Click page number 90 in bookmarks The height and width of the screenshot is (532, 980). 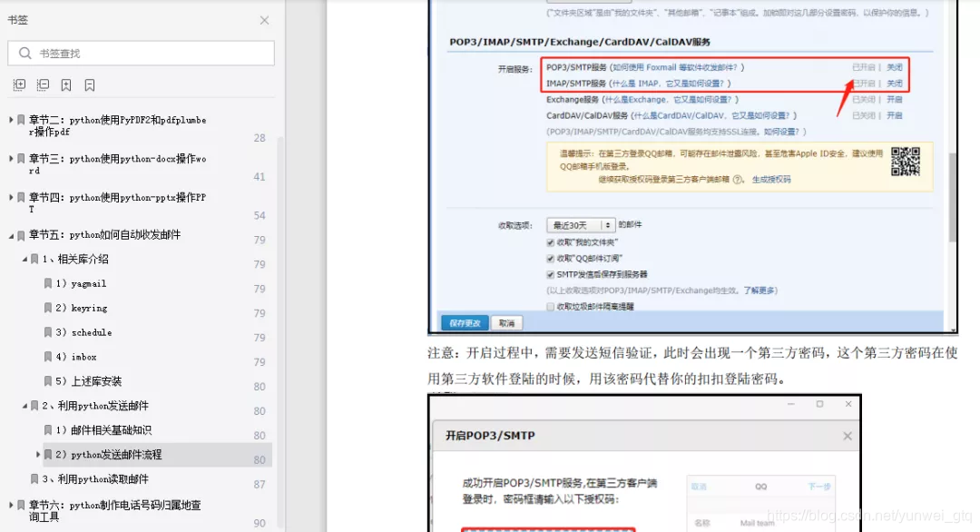coord(260,523)
